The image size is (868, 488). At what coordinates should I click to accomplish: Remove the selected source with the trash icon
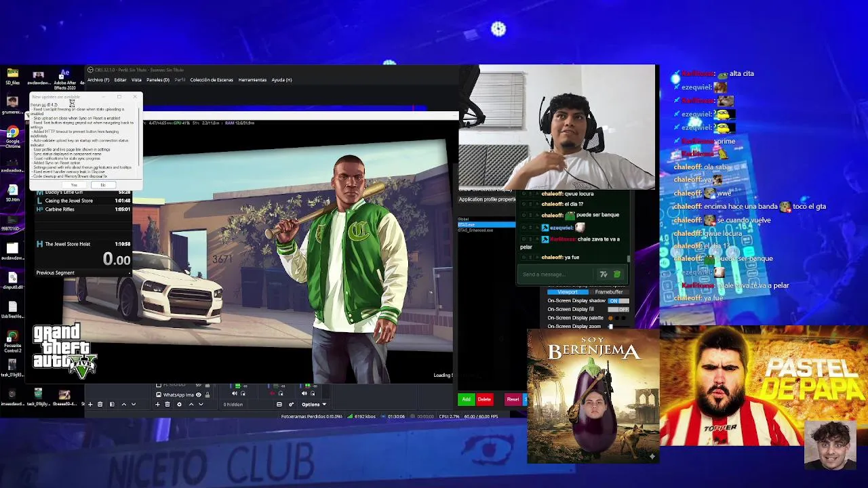tap(167, 405)
